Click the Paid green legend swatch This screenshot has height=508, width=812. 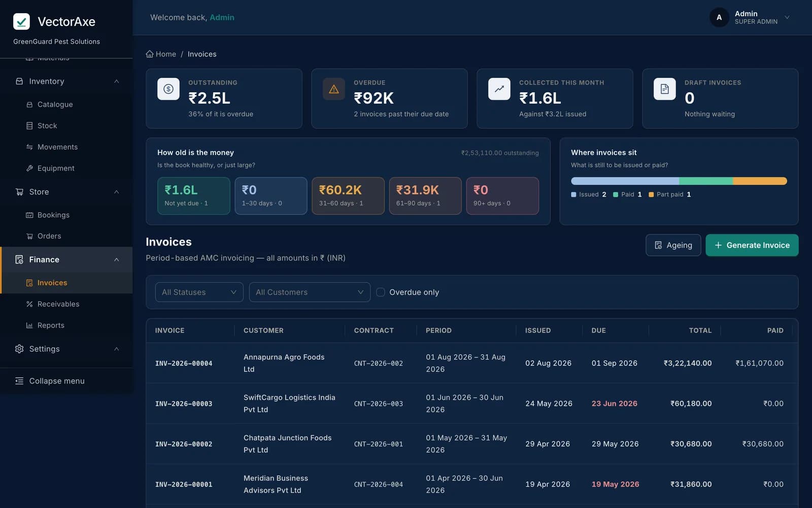click(616, 195)
